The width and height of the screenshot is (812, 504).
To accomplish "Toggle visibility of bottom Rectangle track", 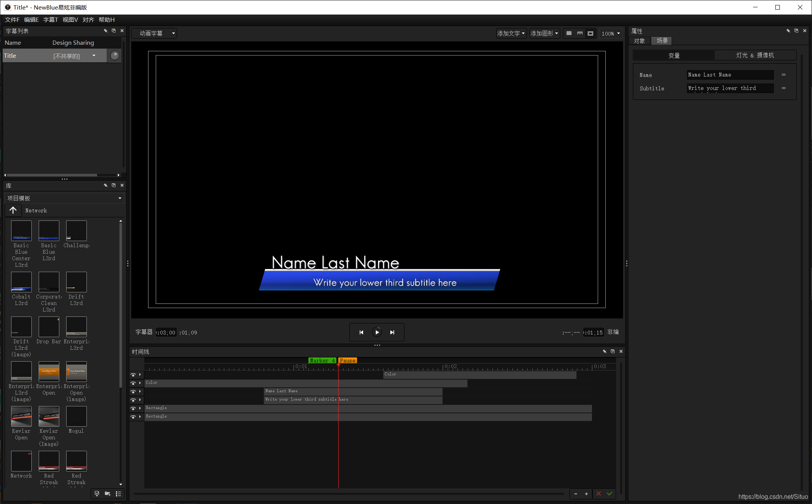I will click(x=133, y=417).
